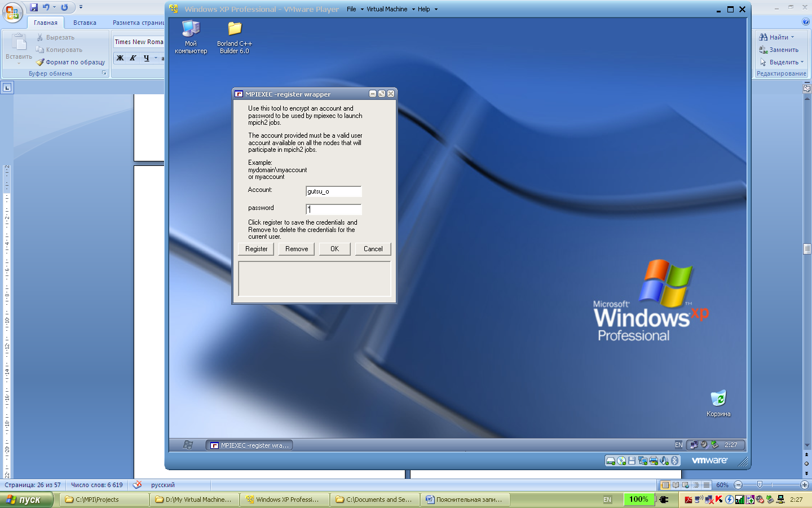
Task: Open C:\MPI\Projects taskbar window
Action: (104, 500)
